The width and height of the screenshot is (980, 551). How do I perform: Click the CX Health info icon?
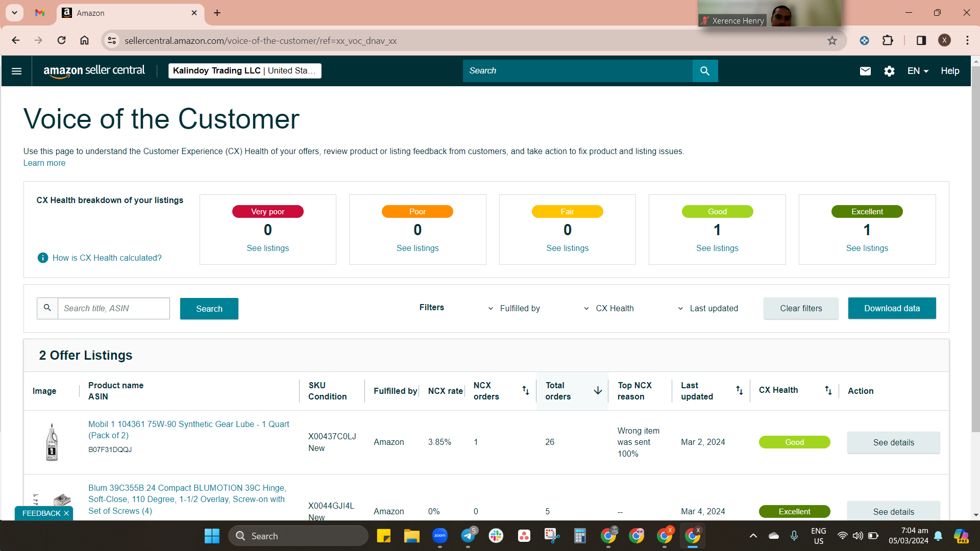[x=43, y=258]
